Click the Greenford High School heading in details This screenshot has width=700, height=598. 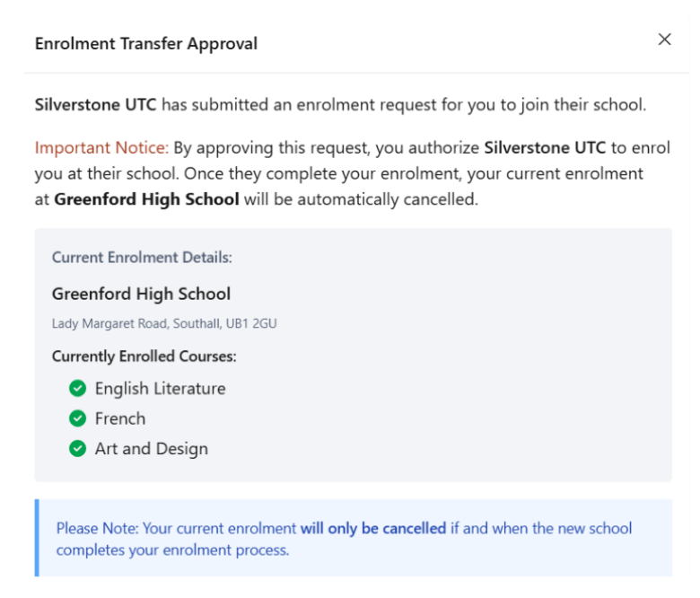[141, 294]
